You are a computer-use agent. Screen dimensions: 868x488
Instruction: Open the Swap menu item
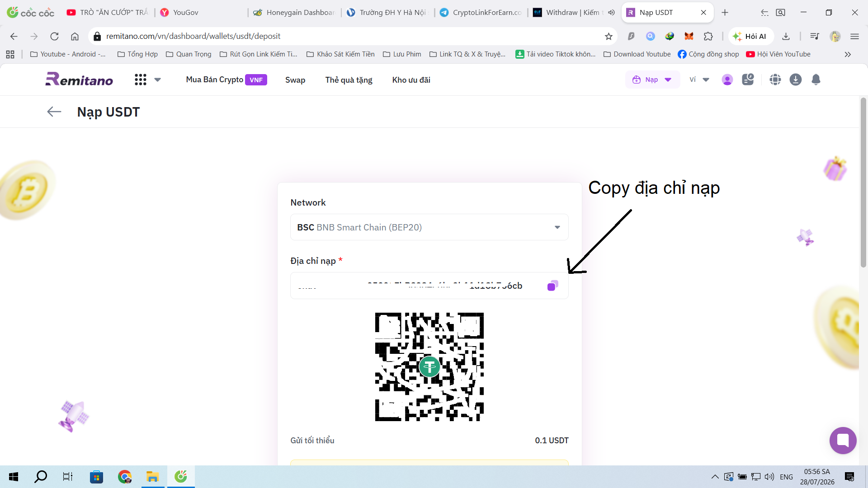point(295,80)
